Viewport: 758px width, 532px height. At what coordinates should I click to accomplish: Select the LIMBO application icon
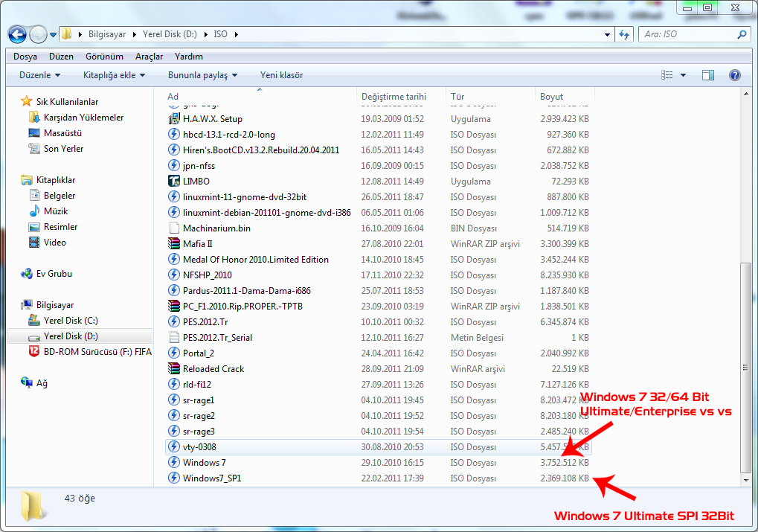pyautogui.click(x=174, y=181)
